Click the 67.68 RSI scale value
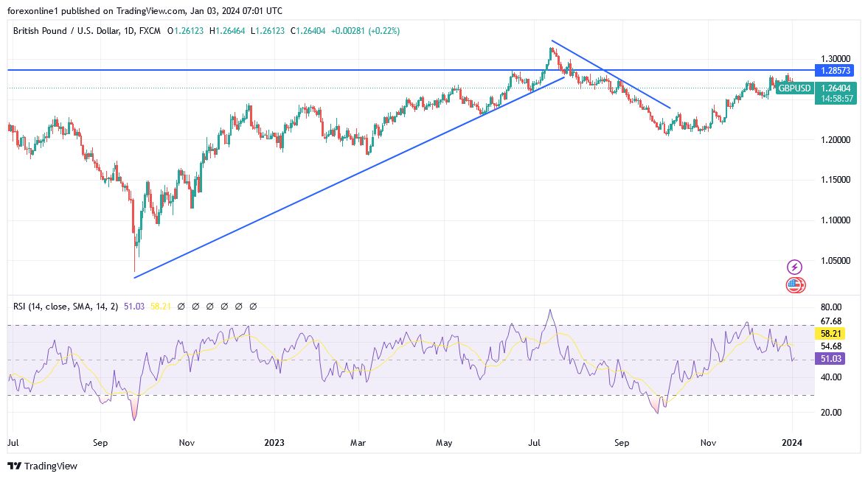The image size is (868, 479). [831, 321]
